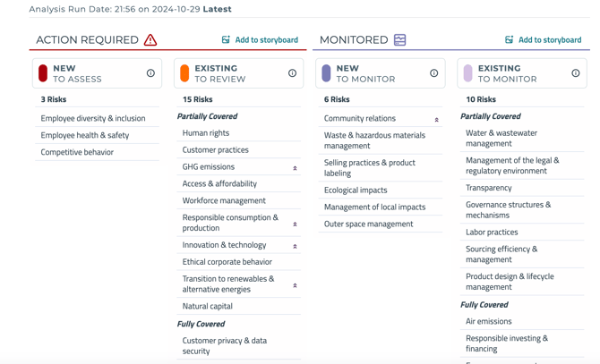Click storyboard icon in Monitored section
The width and height of the screenshot is (600, 364).
point(509,39)
